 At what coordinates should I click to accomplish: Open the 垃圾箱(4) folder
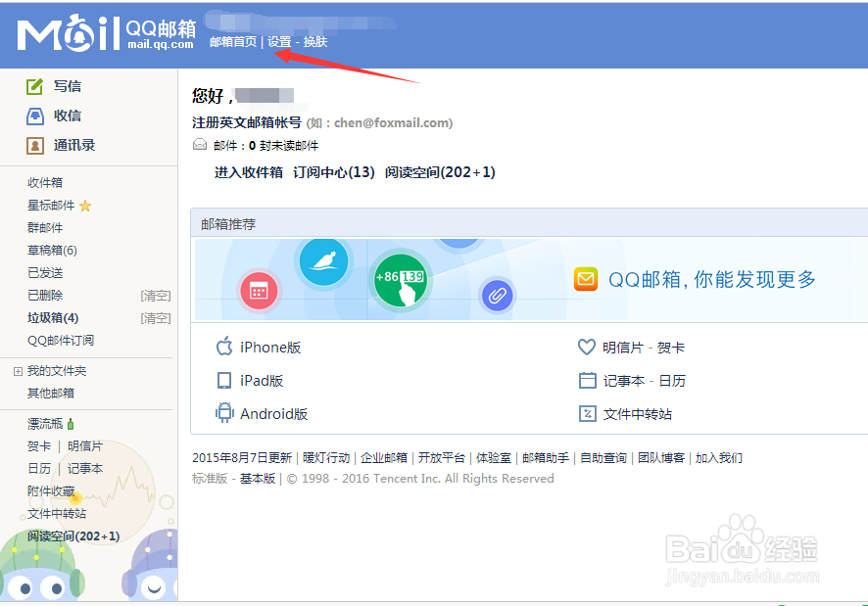(x=53, y=317)
